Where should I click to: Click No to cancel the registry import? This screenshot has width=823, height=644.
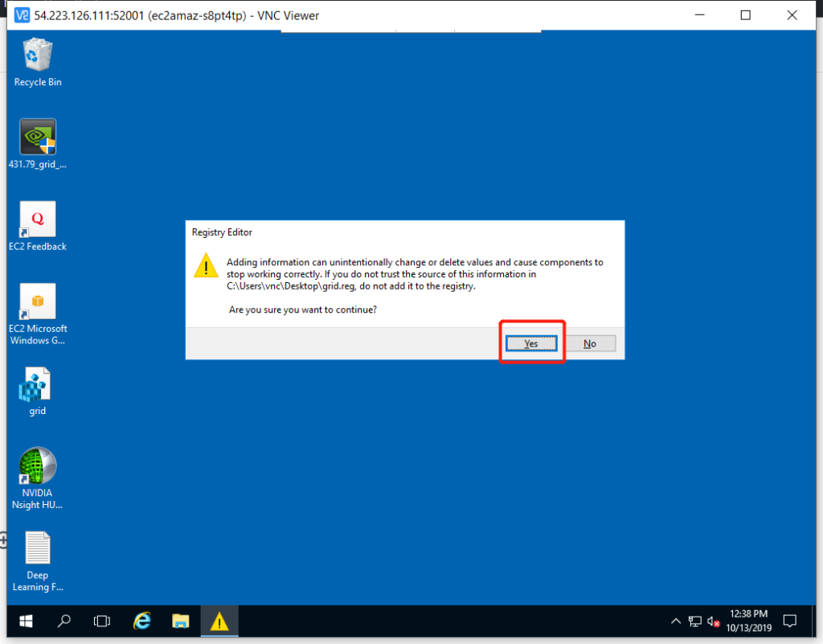point(590,343)
